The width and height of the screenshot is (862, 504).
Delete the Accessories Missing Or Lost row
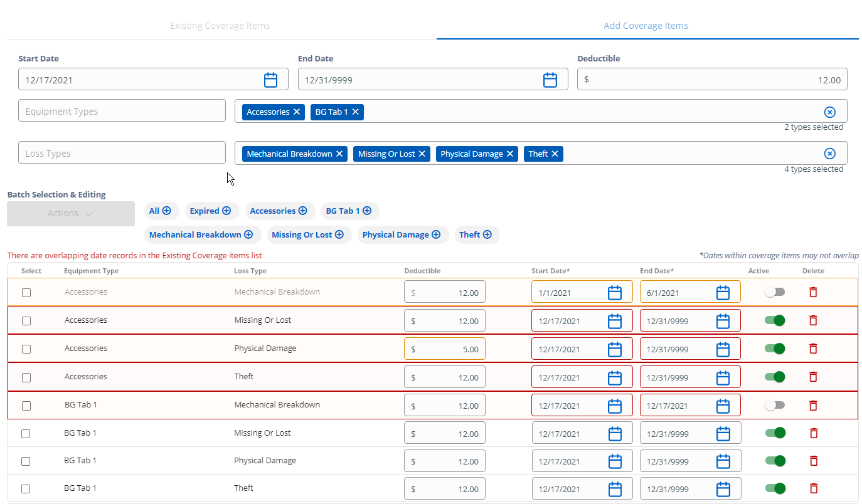[x=813, y=320]
